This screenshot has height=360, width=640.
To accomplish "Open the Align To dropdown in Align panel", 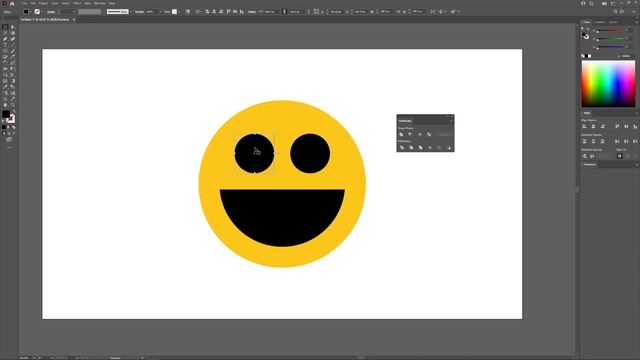I will click(620, 156).
